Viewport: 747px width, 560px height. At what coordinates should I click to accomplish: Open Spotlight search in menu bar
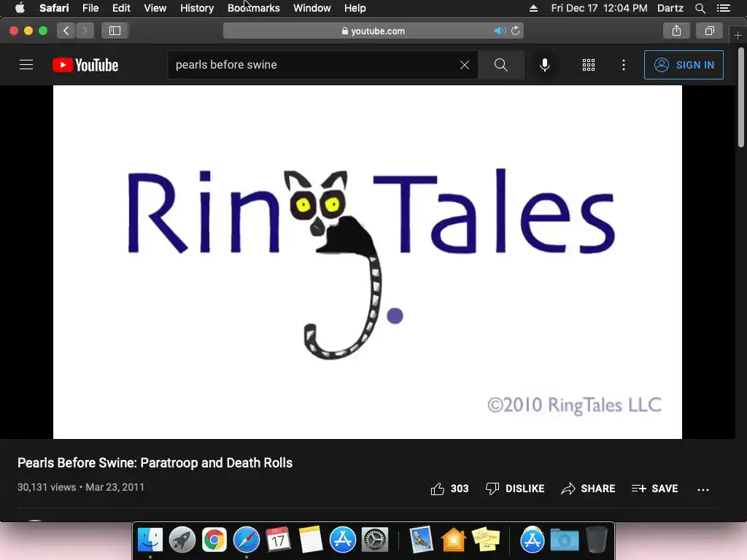[700, 8]
